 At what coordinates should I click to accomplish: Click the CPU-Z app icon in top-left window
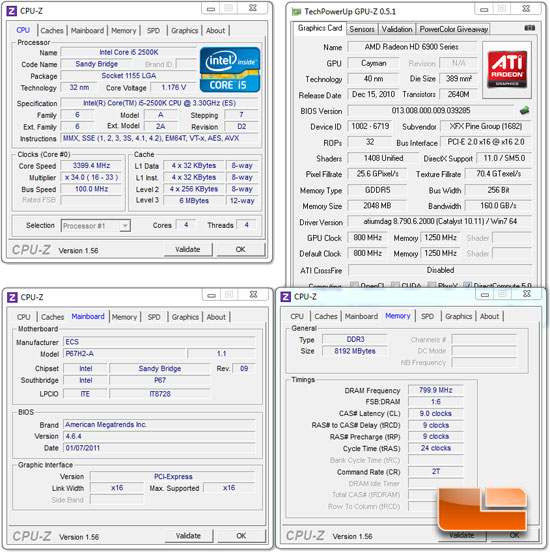(x=12, y=11)
